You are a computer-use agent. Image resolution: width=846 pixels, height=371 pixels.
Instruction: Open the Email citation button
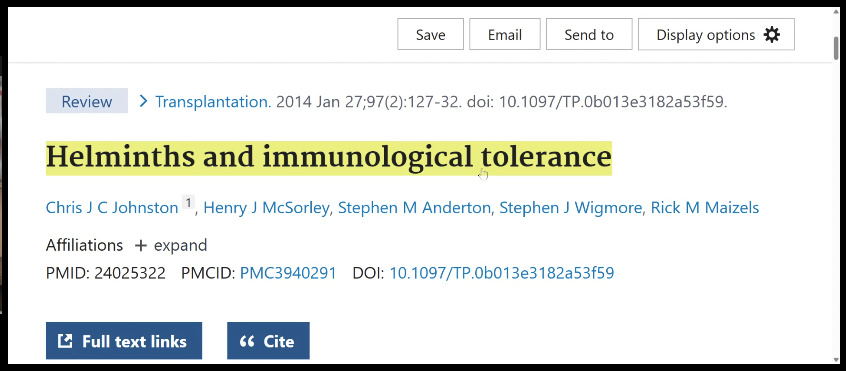[504, 34]
